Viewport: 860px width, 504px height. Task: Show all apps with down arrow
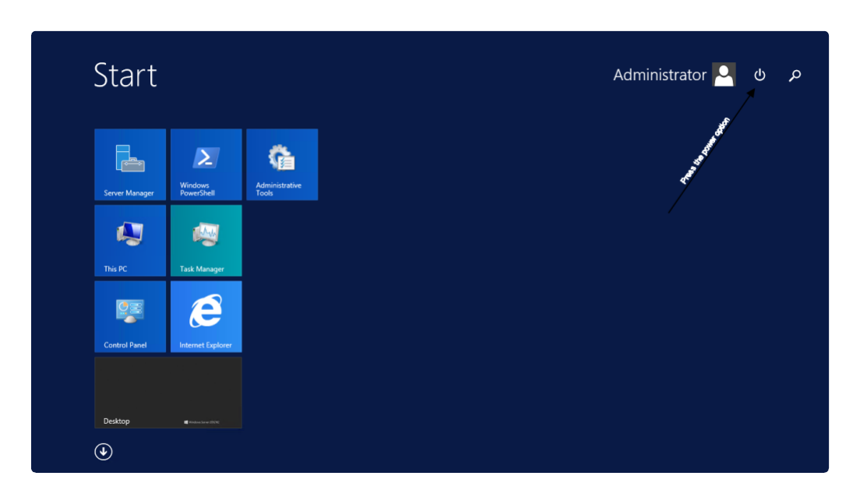103,452
